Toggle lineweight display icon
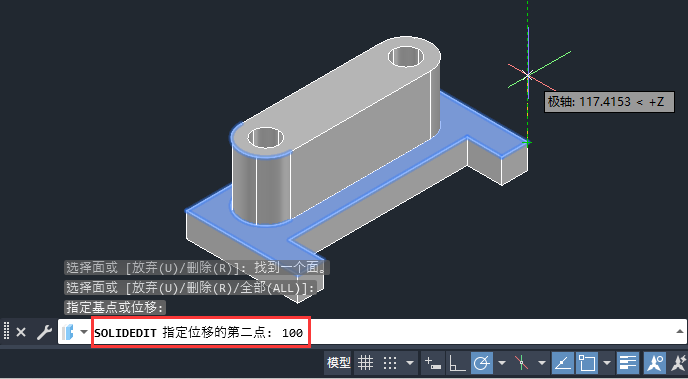 click(x=627, y=363)
